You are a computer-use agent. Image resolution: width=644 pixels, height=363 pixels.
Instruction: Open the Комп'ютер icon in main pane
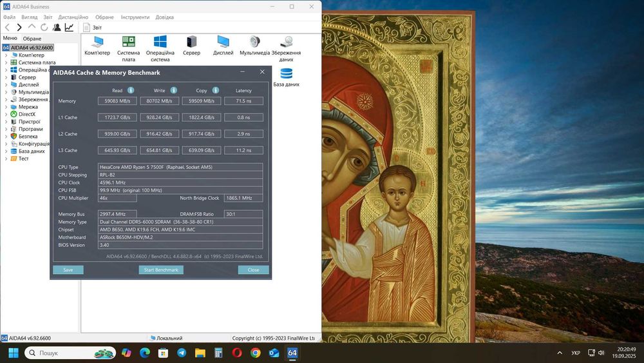[x=97, y=46]
